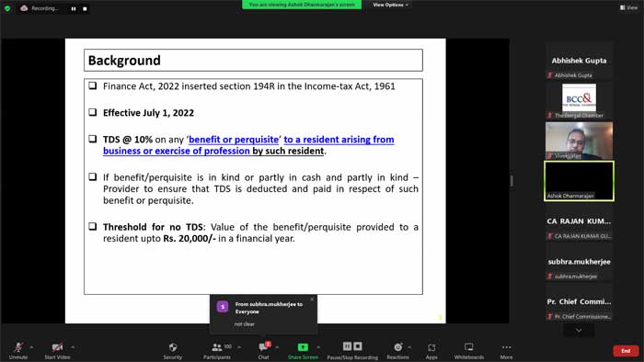Click 'Rs. 20,000/-' amount text
The image size is (644, 362).
[x=190, y=239]
